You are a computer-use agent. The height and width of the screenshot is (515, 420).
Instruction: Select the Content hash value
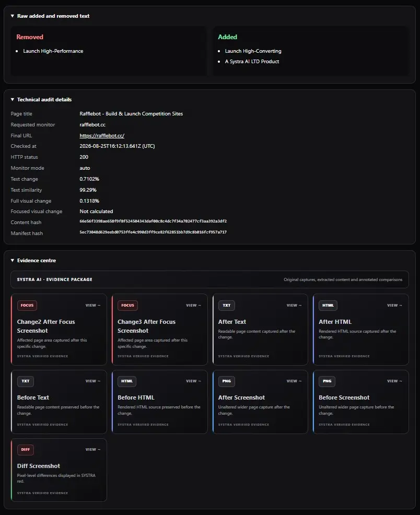pos(153,221)
